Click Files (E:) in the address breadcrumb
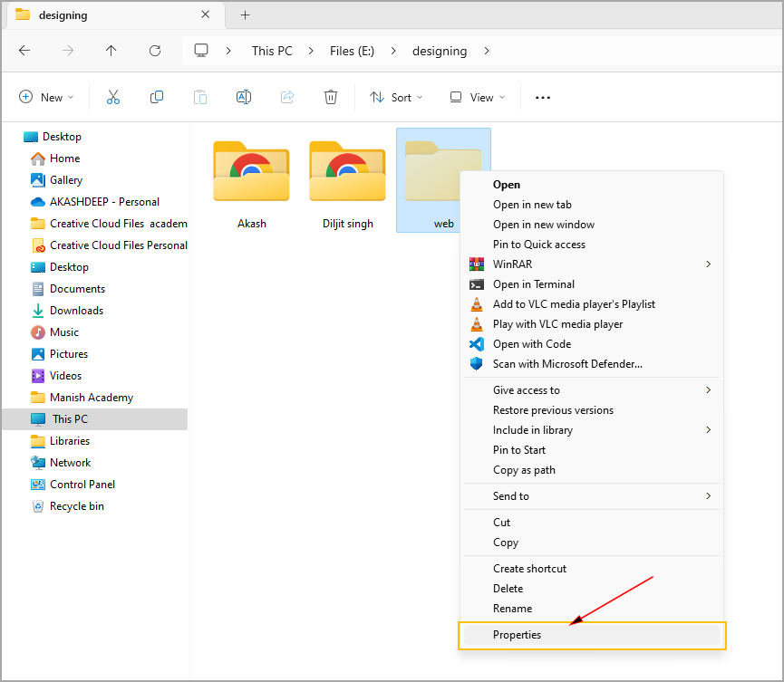Screen dimensions: 784x682 click(352, 51)
